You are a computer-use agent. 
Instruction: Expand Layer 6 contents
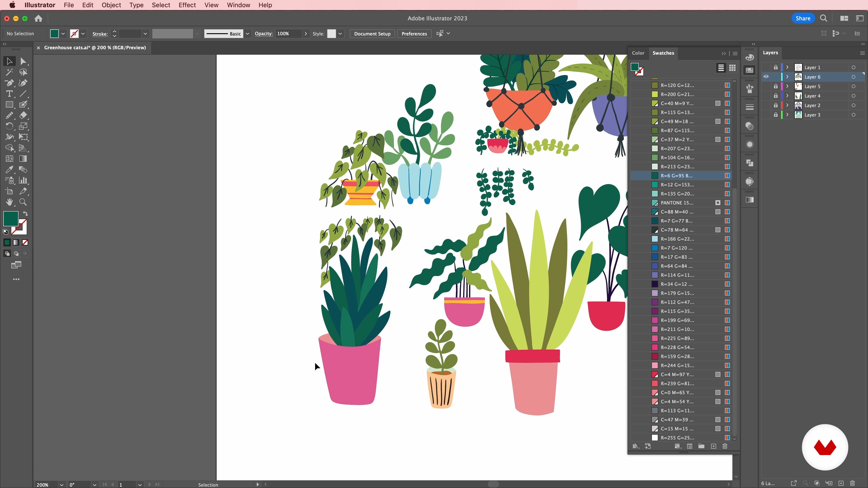[788, 77]
